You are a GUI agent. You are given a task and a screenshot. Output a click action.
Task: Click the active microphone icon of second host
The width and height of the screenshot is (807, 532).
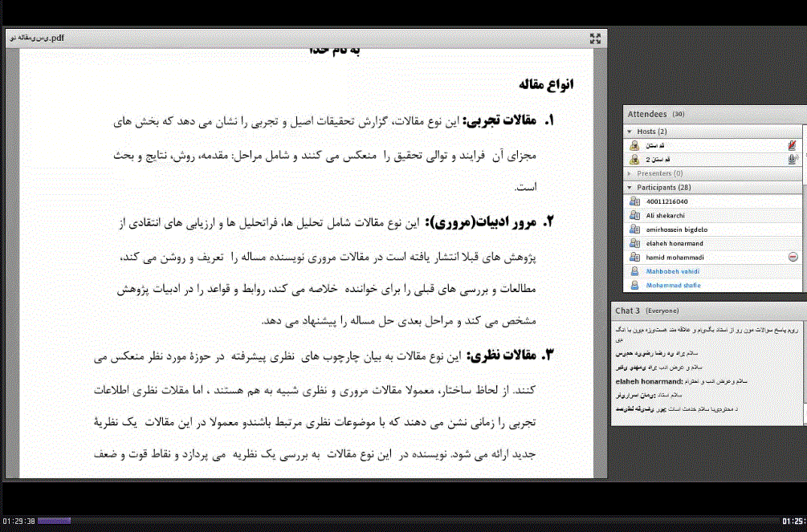click(793, 160)
